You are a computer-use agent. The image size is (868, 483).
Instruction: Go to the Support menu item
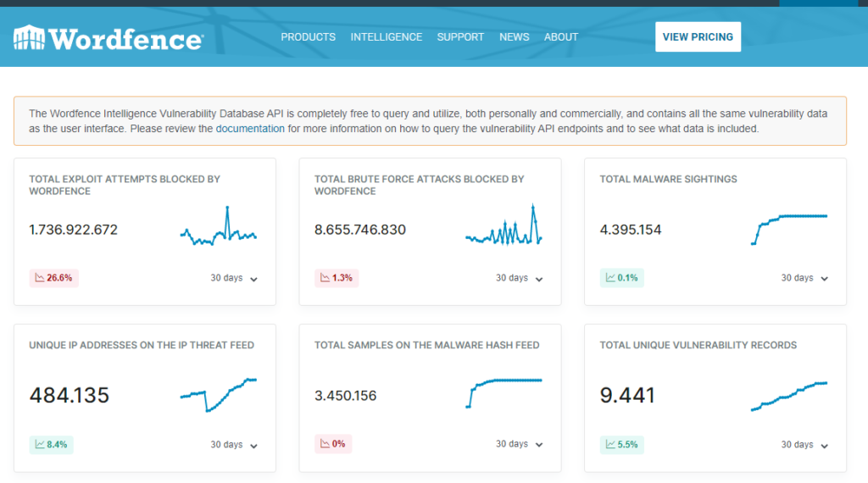coord(460,37)
